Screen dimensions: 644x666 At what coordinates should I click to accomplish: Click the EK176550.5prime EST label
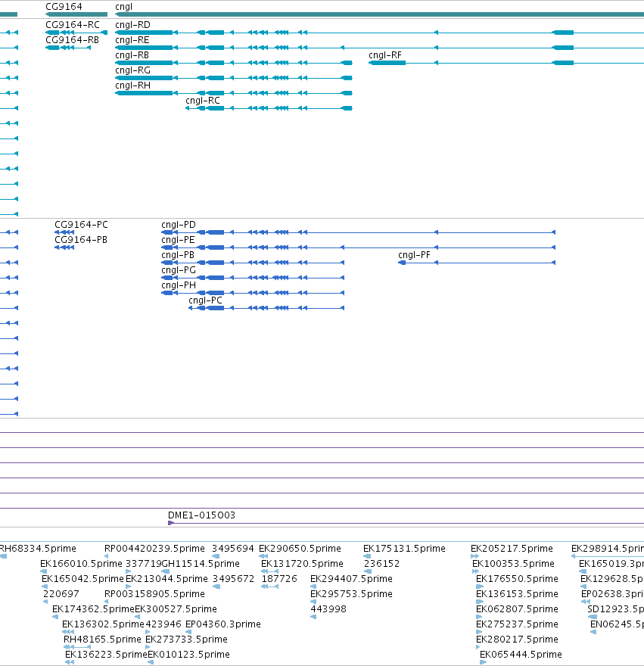(x=517, y=579)
